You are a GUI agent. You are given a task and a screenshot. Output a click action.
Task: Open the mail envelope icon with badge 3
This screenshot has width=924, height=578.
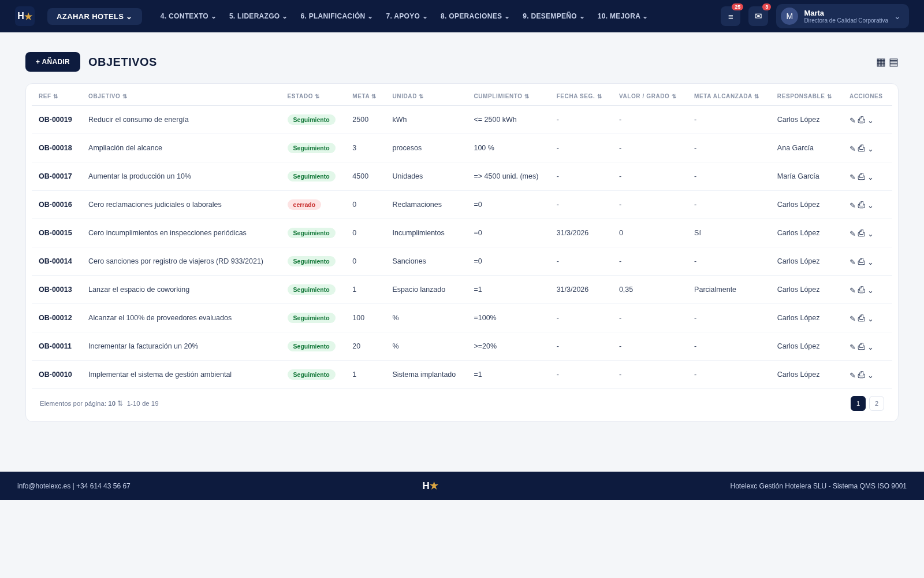click(x=758, y=16)
